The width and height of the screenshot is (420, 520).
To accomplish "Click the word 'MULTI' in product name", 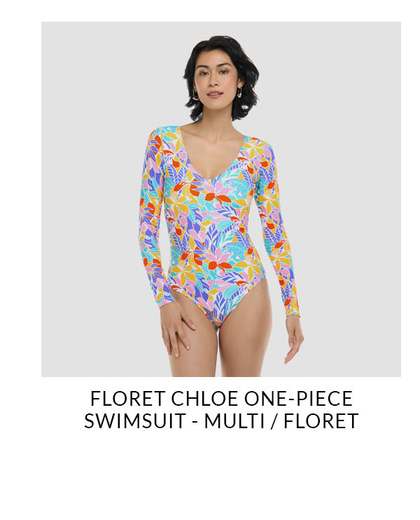I will [x=234, y=421].
